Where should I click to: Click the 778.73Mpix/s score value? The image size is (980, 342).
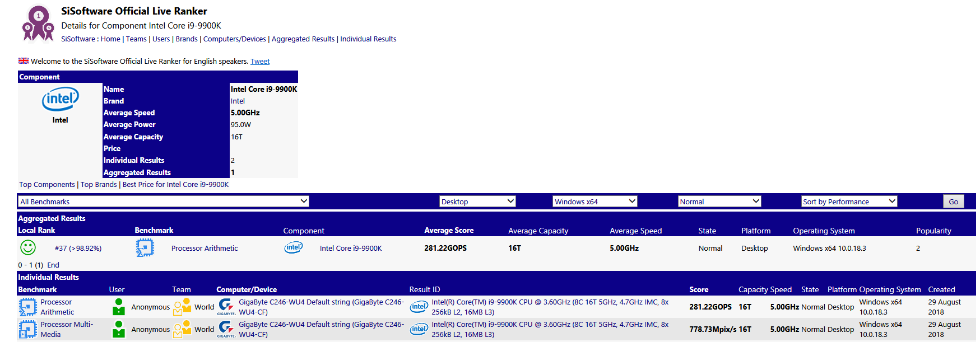point(713,330)
